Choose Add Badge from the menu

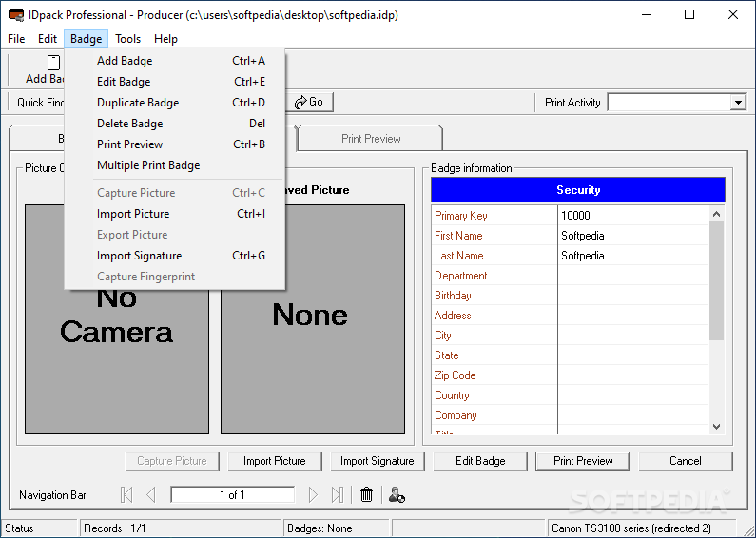click(175, 61)
